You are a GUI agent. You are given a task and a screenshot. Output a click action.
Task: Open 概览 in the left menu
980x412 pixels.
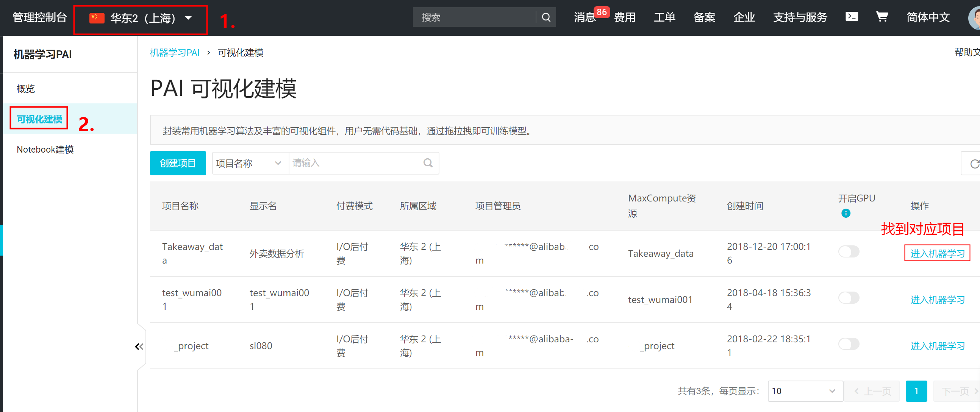tap(26, 89)
